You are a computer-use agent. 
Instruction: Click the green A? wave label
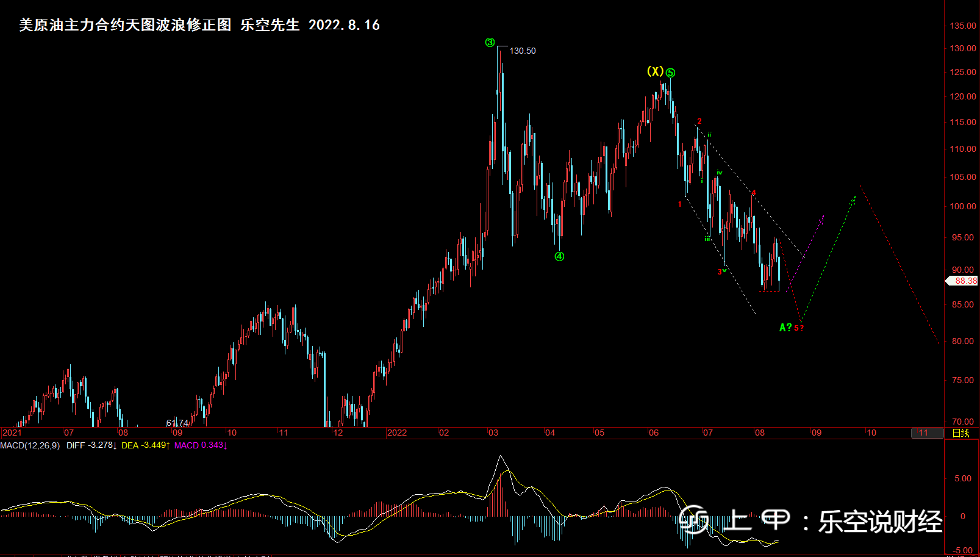785,328
